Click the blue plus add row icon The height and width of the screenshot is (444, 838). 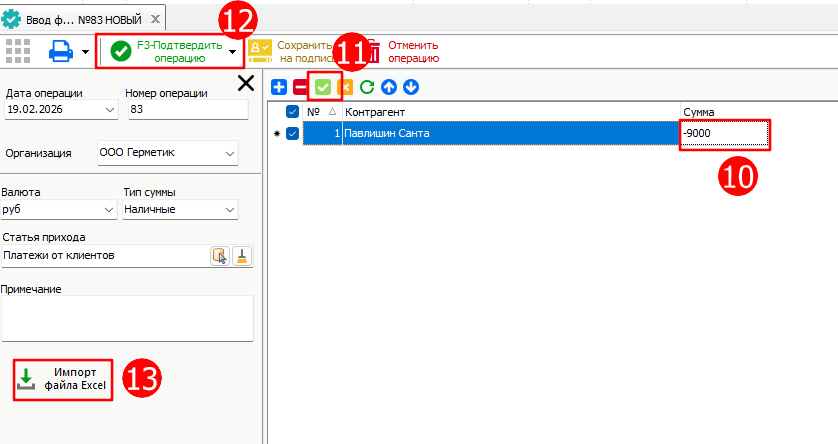[279, 87]
